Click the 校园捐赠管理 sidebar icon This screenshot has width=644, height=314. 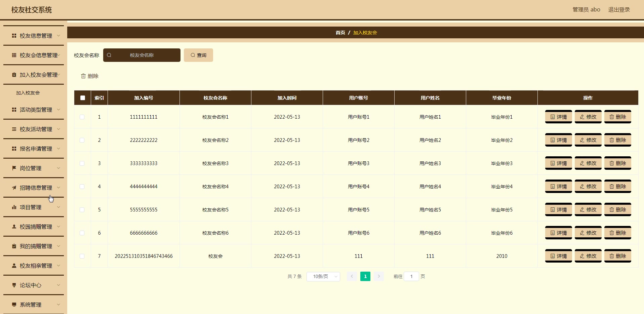[14, 226]
